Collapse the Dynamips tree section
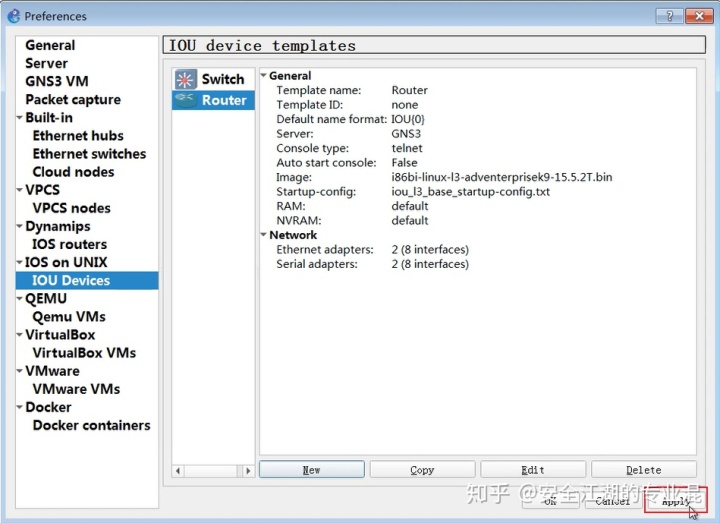The image size is (720, 523). click(x=19, y=226)
